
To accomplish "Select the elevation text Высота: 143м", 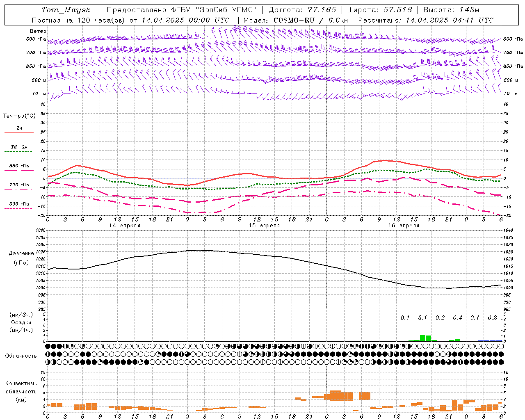I will pos(451,10).
